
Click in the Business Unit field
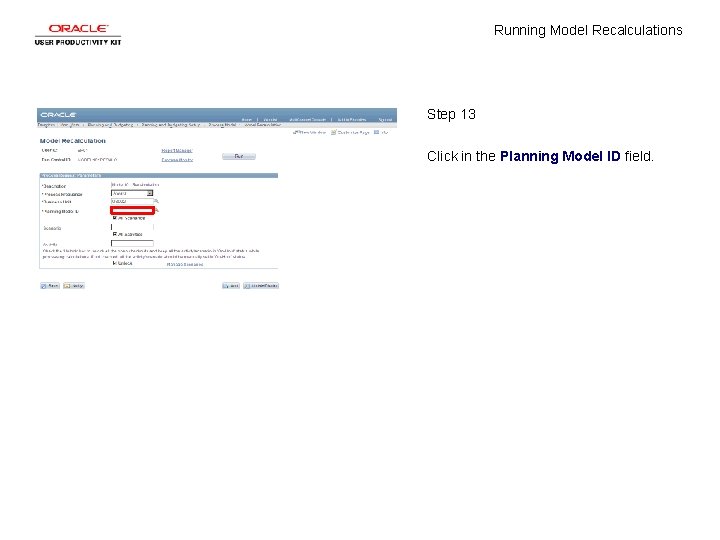tap(132, 201)
